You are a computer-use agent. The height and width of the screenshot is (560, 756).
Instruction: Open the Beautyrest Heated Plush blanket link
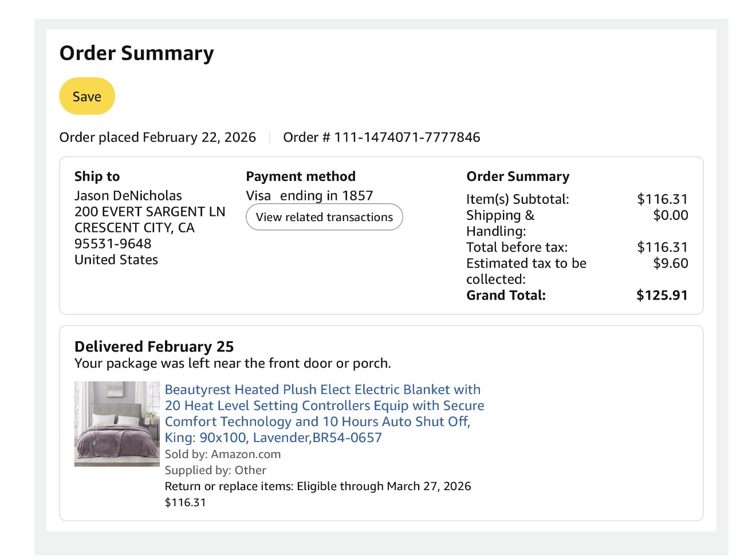(324, 413)
